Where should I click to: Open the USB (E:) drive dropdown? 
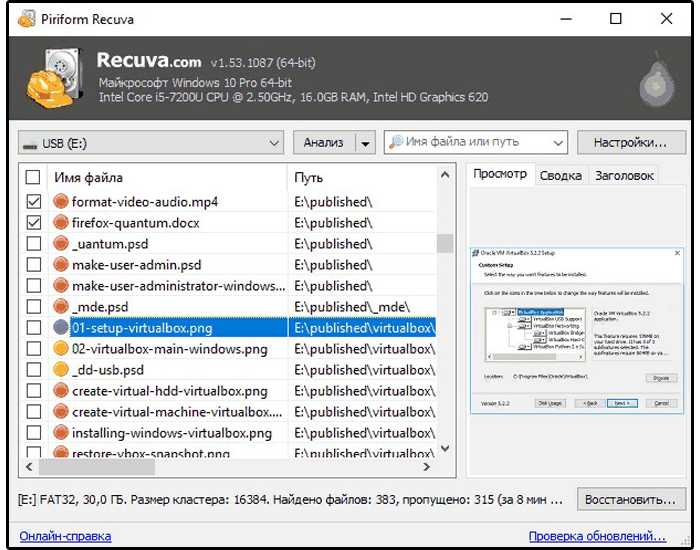[x=151, y=143]
